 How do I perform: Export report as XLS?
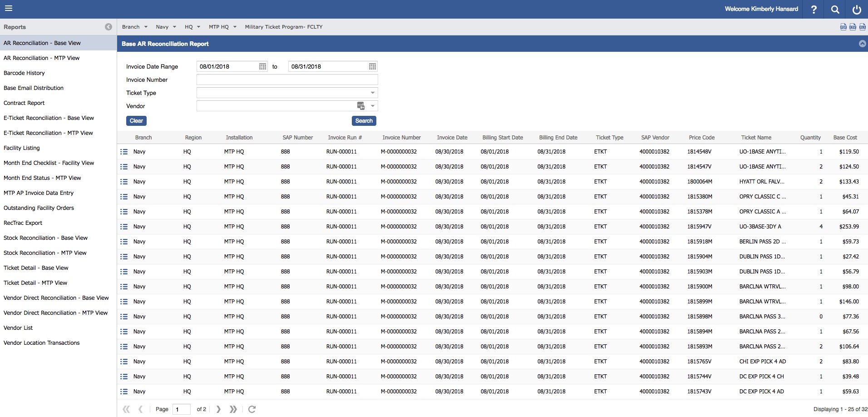tap(862, 27)
